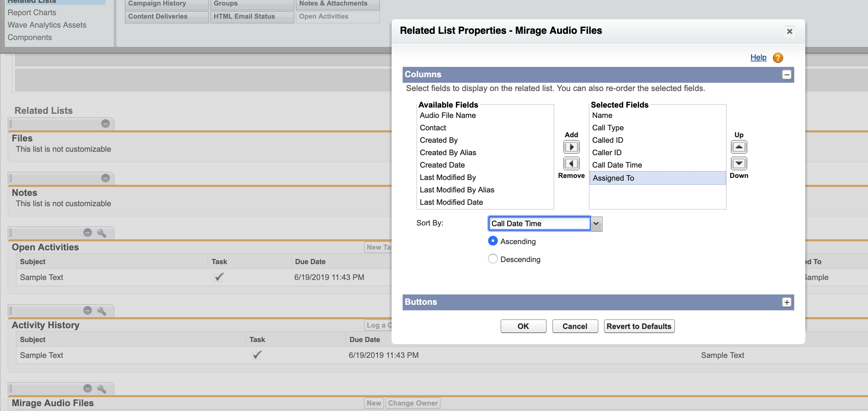Select Last Modified Date available field

pos(485,202)
